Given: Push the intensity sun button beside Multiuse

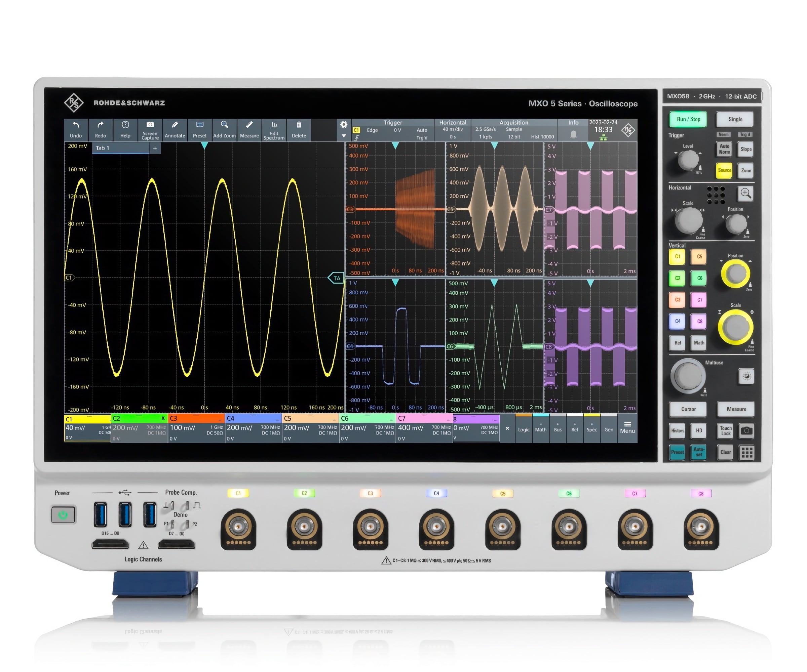Looking at the screenshot, I should click(x=746, y=376).
